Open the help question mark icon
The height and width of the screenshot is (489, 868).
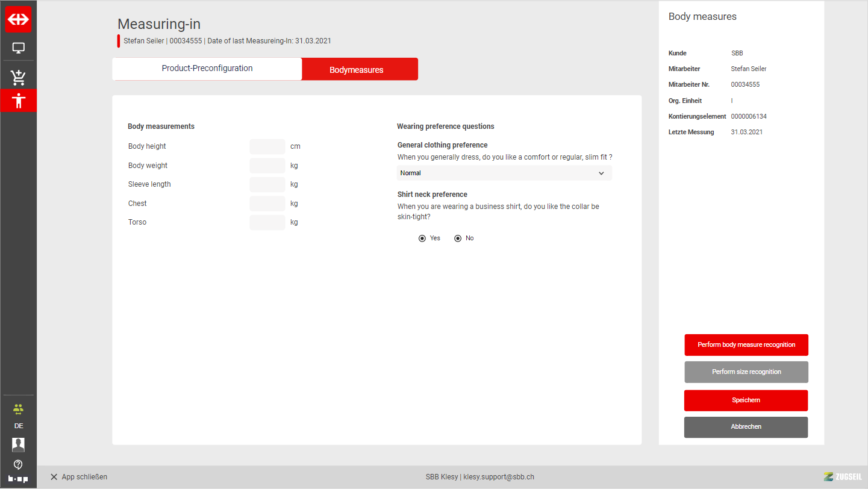[x=18, y=464]
